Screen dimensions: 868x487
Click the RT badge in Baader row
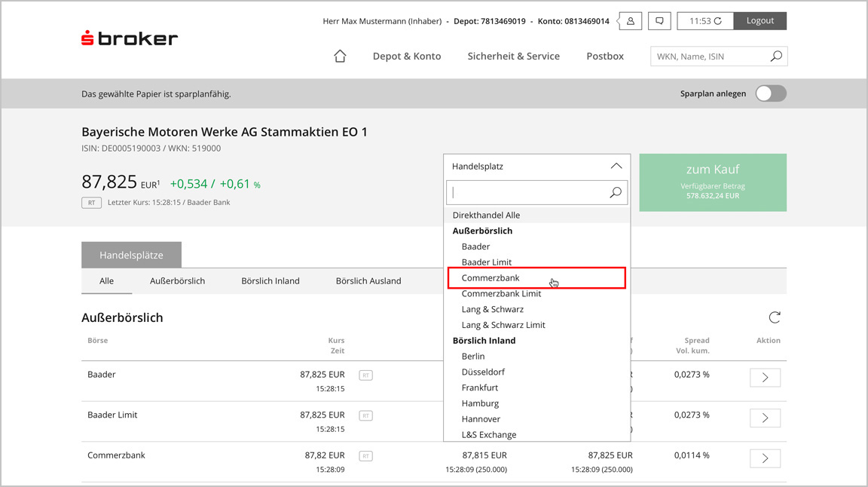click(365, 375)
